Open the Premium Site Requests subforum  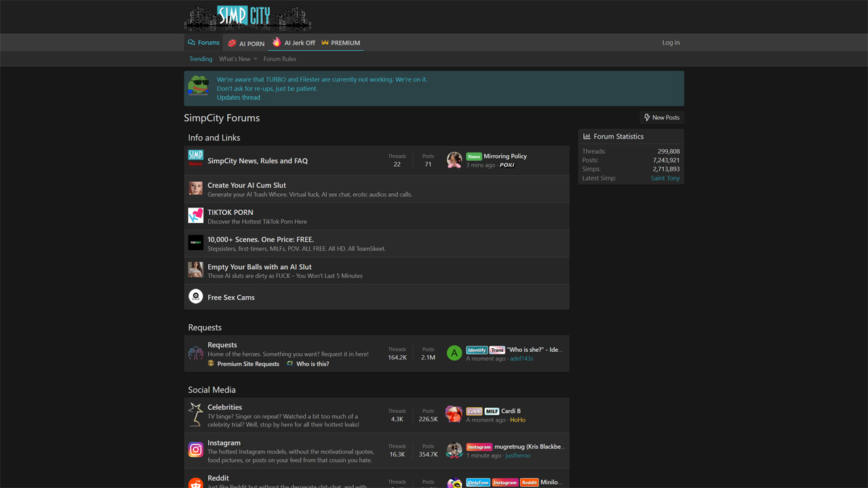(248, 364)
